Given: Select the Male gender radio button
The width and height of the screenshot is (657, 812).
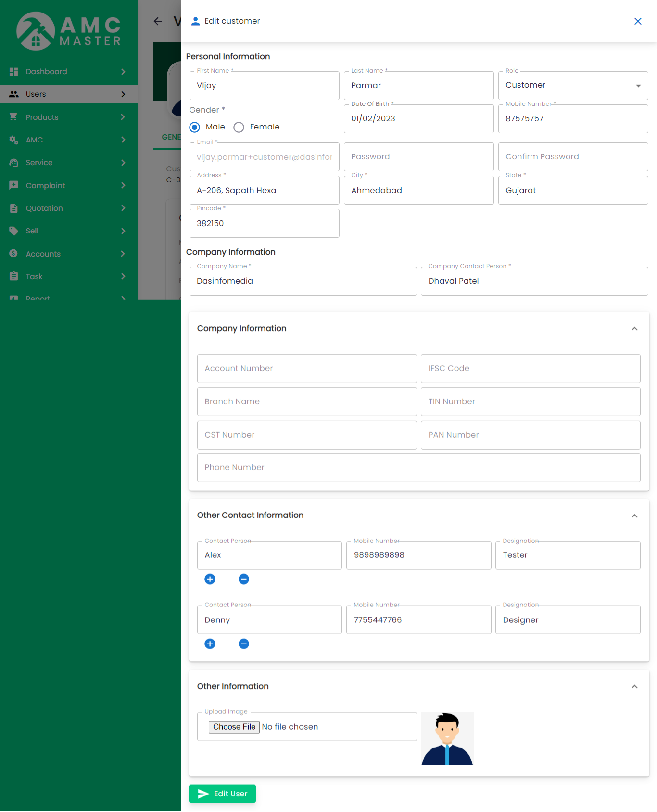Looking at the screenshot, I should [x=195, y=127].
